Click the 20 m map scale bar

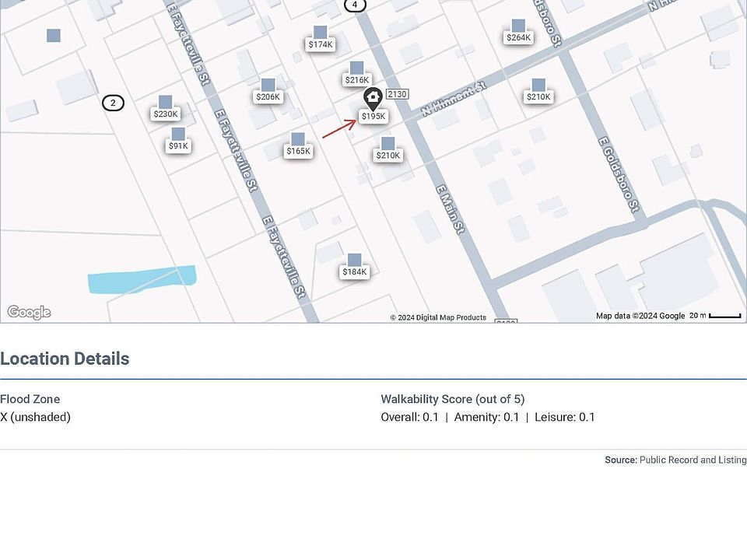[x=724, y=316]
